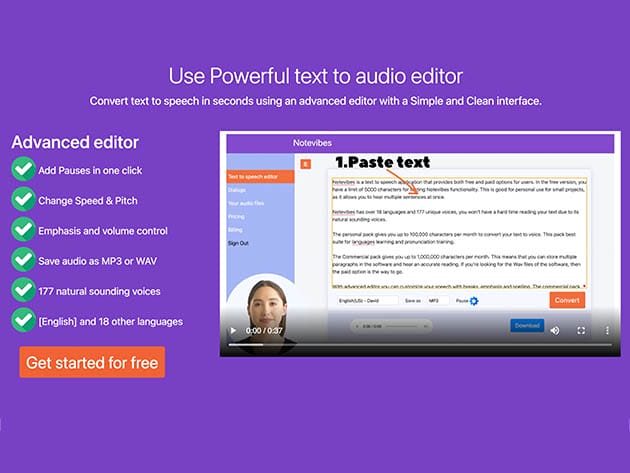Click the checkmark beside 18 other languages
The height and width of the screenshot is (473, 630).
click(23, 321)
